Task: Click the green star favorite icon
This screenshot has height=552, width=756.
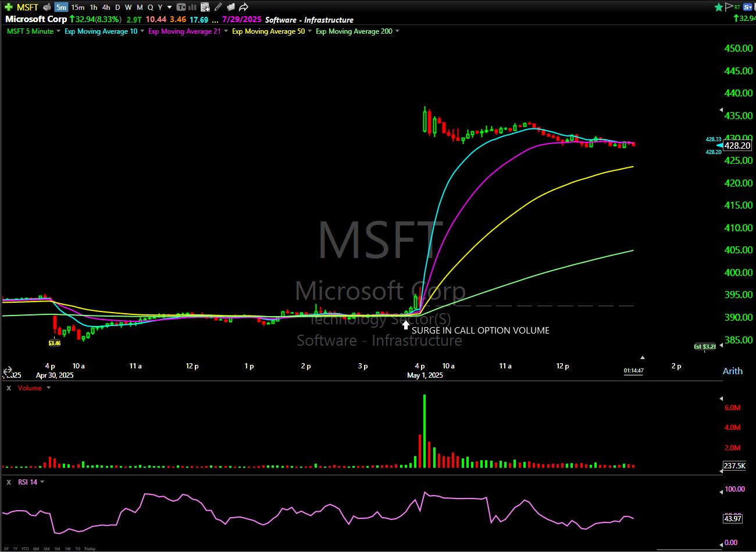Action: (x=719, y=7)
